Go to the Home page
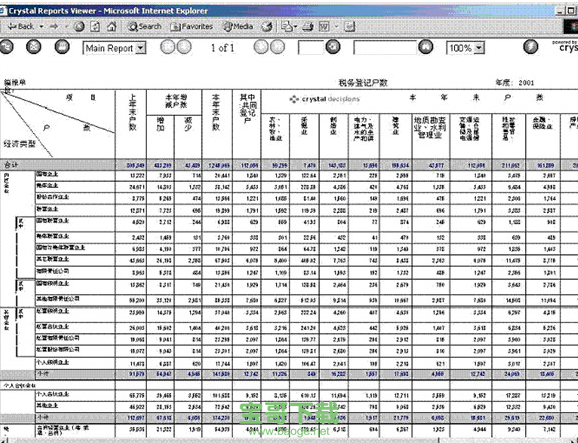 tap(112, 27)
